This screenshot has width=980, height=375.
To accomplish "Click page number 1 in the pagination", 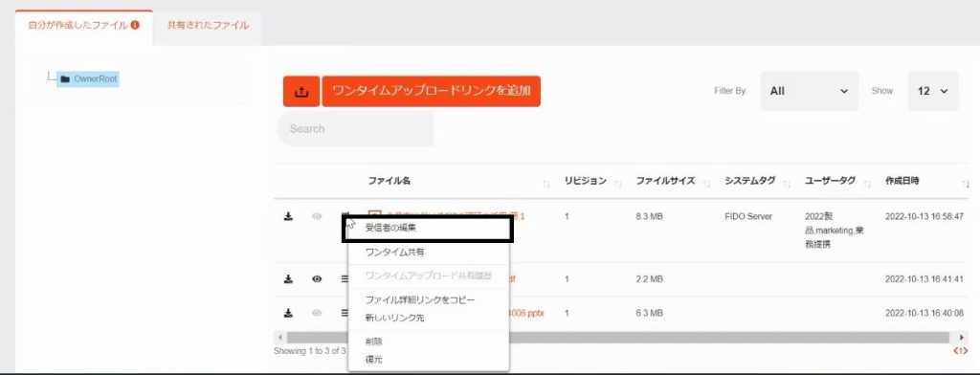I will pyautogui.click(x=961, y=351).
